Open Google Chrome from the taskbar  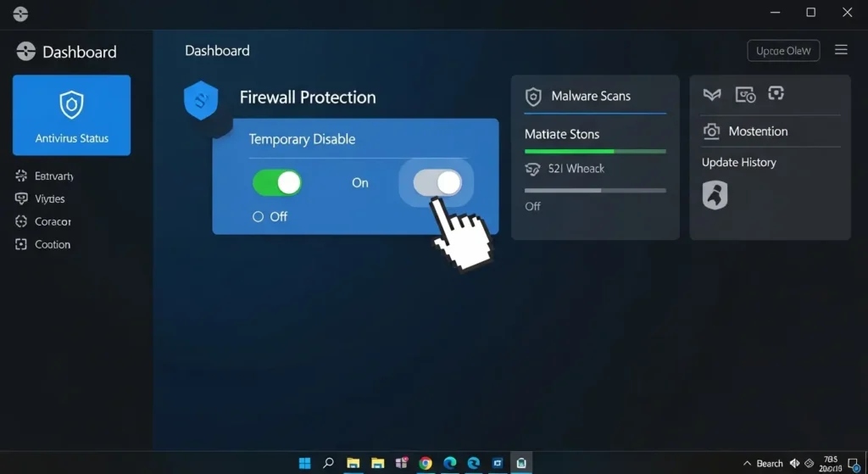pos(426,463)
